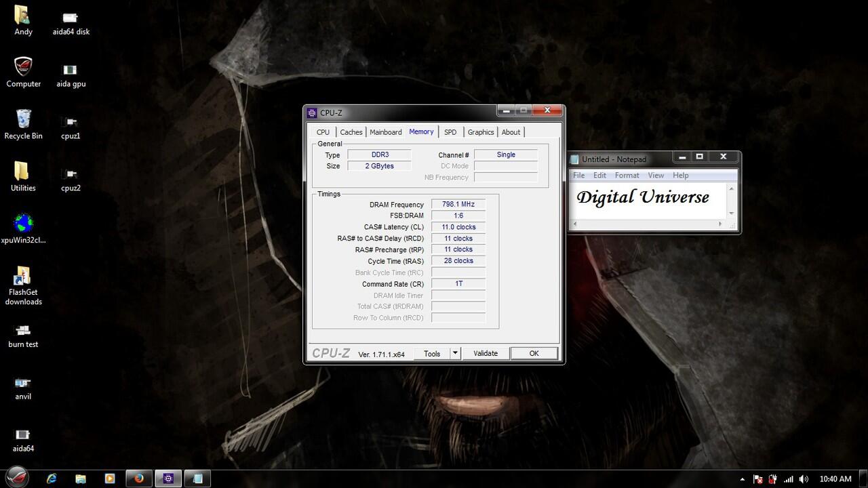Switch to the SPD tab
This screenshot has width=868, height=488.
[450, 132]
